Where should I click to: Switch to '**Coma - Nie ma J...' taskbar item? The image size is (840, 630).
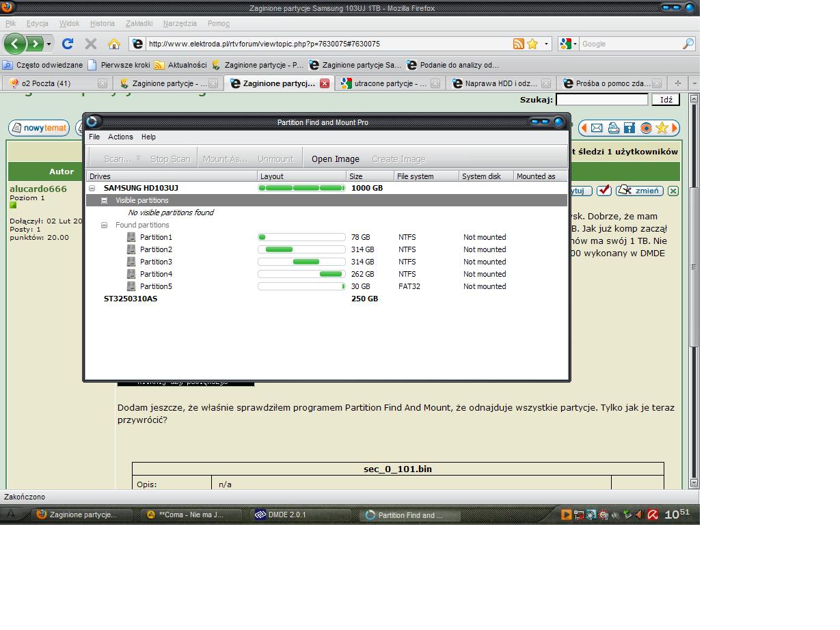coord(193,515)
